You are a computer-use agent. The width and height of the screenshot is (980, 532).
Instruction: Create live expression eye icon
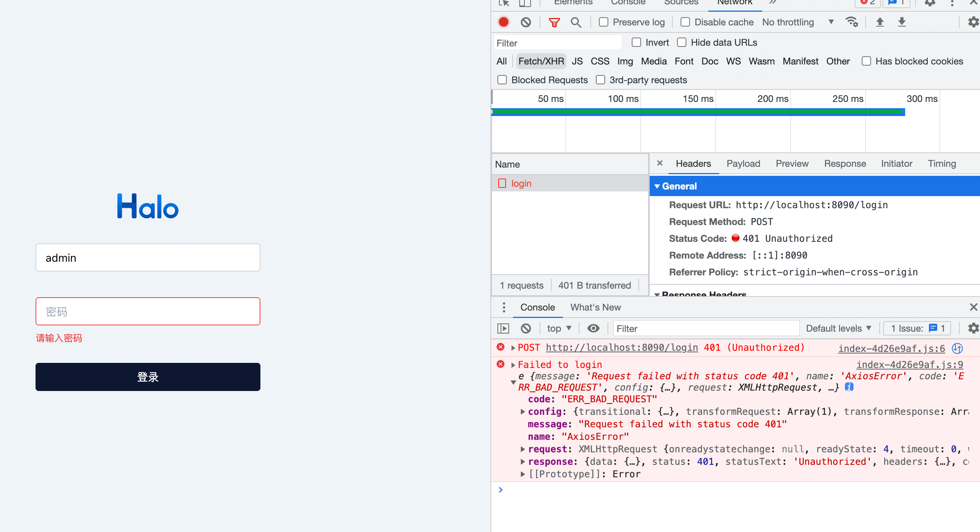(593, 328)
